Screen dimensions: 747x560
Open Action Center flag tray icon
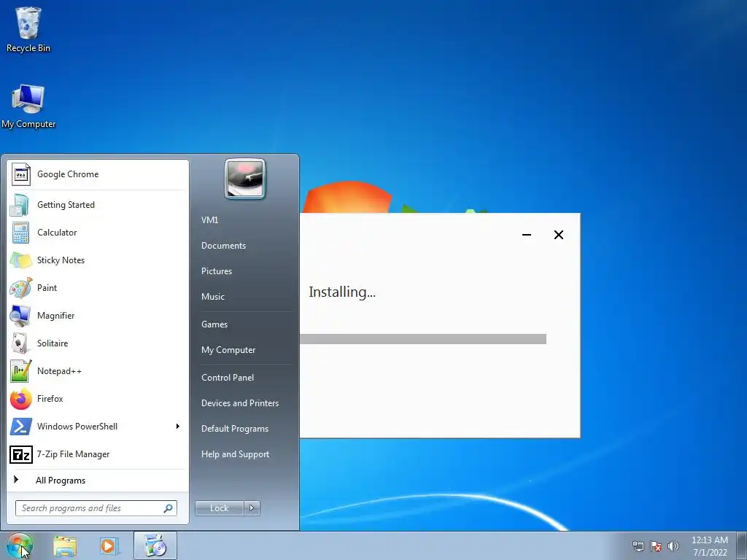pyautogui.click(x=656, y=546)
